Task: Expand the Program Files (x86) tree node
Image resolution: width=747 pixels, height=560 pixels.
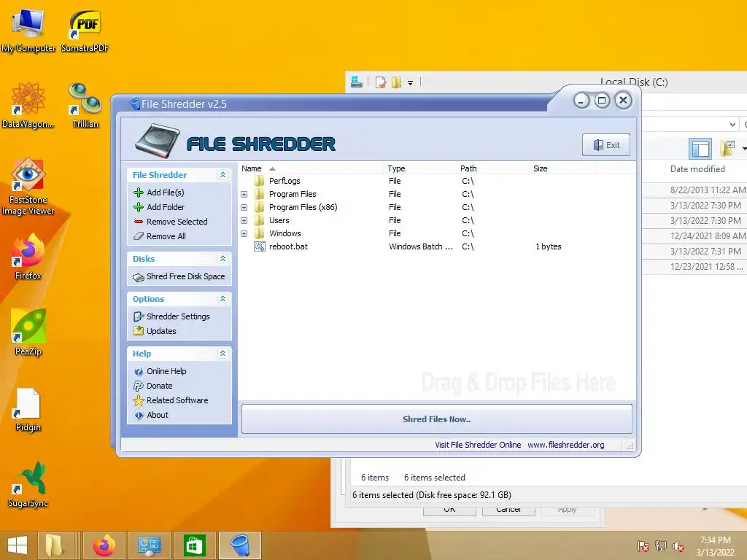Action: pyautogui.click(x=244, y=208)
